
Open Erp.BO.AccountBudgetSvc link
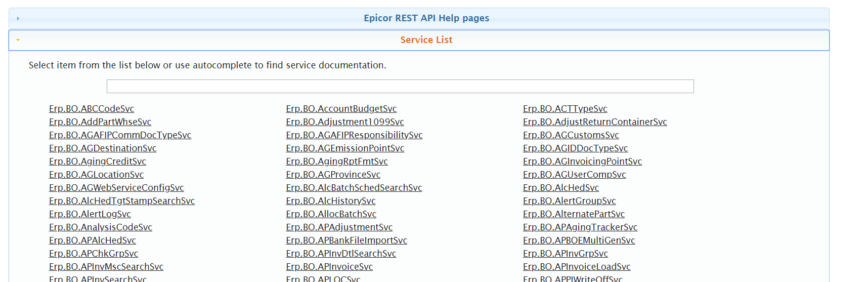[x=341, y=109]
